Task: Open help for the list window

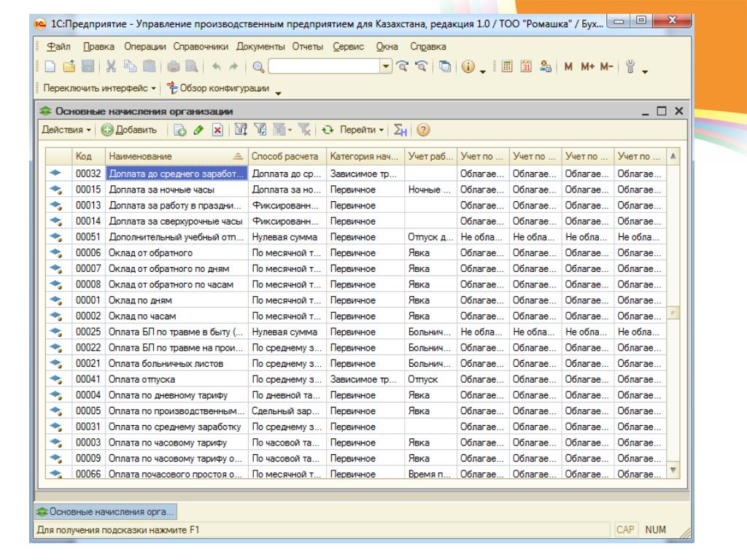Action: click(423, 130)
